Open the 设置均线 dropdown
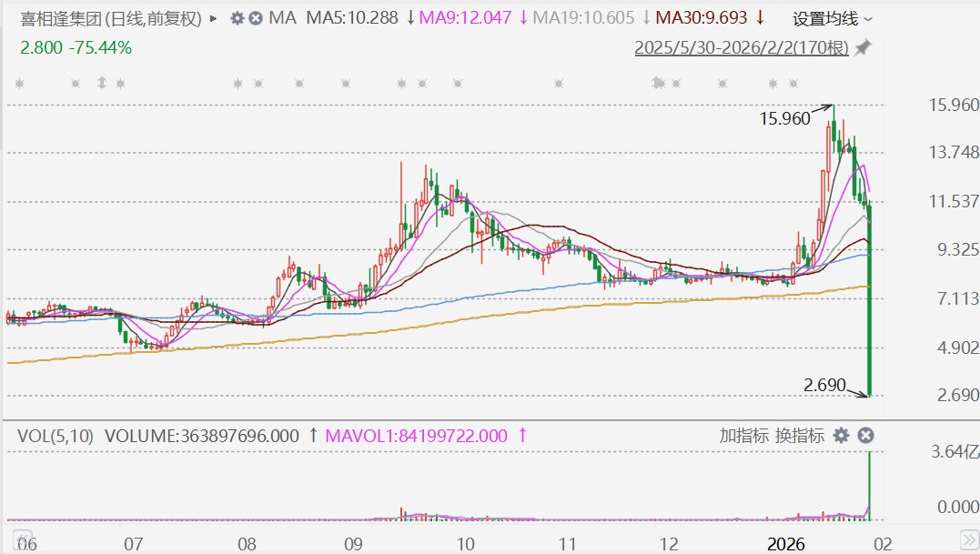Screen dimensions: 980x554 click(832, 18)
